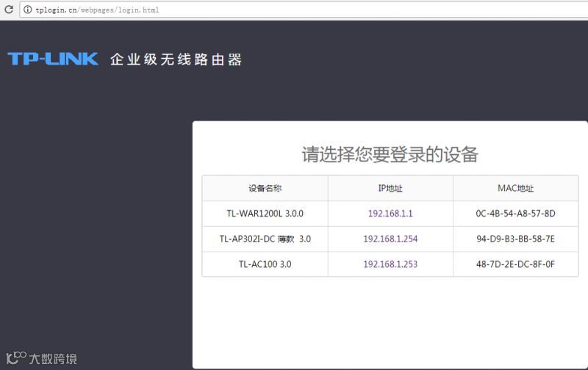Click MAC address 48-7D-2E-DC-8F-0F
The width and height of the screenshot is (588, 370).
[515, 264]
